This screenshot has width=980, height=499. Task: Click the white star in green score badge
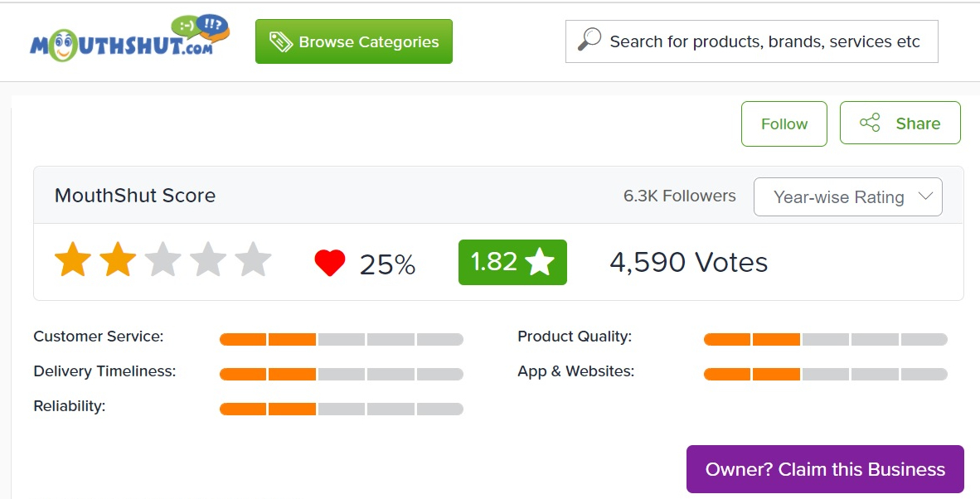click(x=540, y=263)
